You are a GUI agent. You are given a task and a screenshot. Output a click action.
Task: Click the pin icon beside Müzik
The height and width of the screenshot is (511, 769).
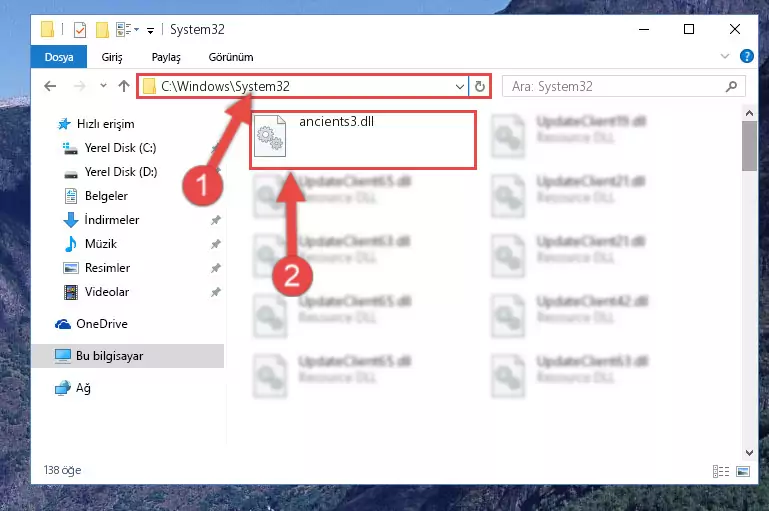pos(215,244)
